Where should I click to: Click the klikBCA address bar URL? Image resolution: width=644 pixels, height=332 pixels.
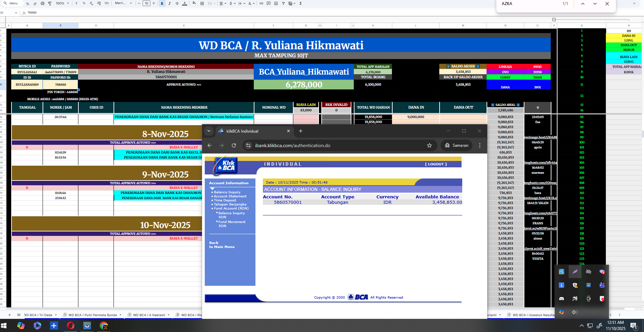pos(293,145)
